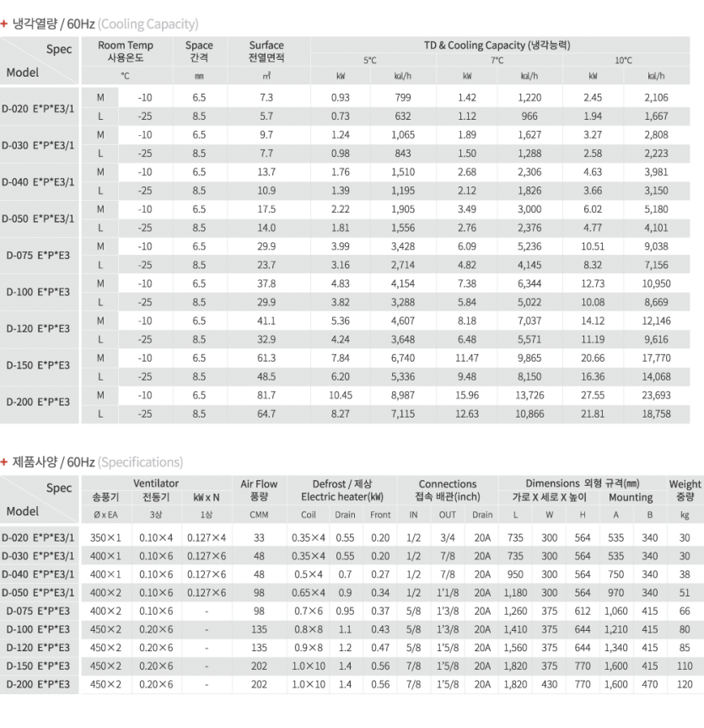The height and width of the screenshot is (728, 704).
Task: Click the Dimensions column header
Action: 582,483
